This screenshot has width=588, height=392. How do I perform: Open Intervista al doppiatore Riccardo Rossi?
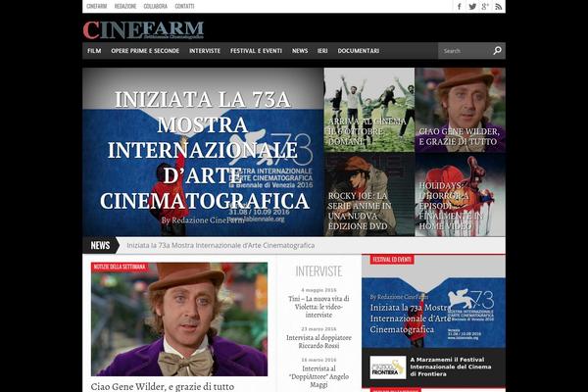pos(318,341)
